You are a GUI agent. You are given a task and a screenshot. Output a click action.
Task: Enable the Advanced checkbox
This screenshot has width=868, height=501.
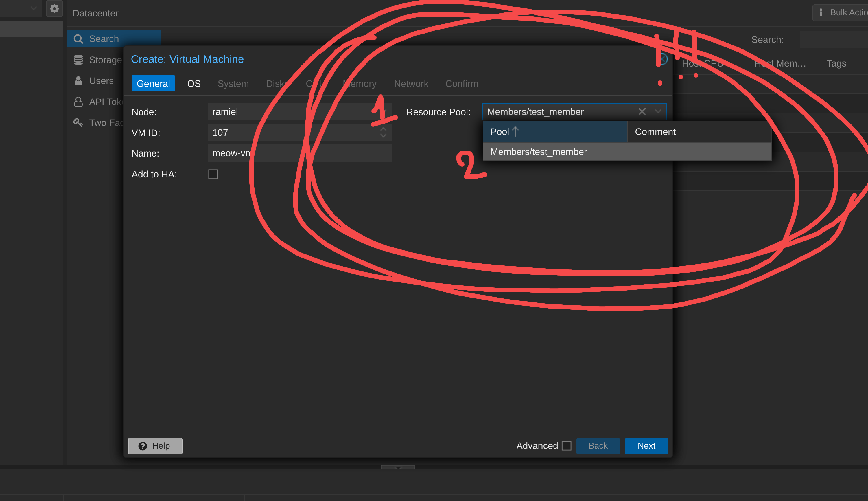[x=567, y=446]
